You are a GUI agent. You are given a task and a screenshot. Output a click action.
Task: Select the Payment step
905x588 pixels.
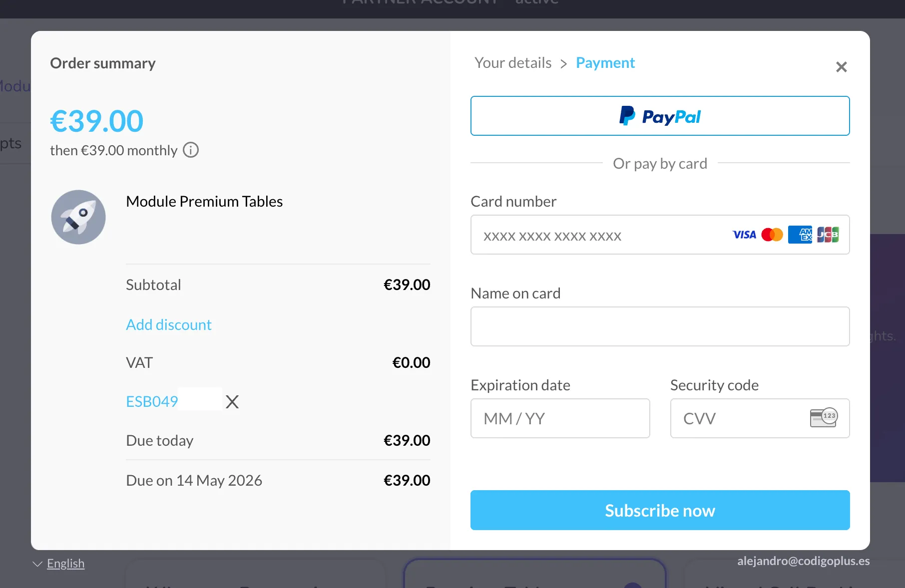pos(605,63)
